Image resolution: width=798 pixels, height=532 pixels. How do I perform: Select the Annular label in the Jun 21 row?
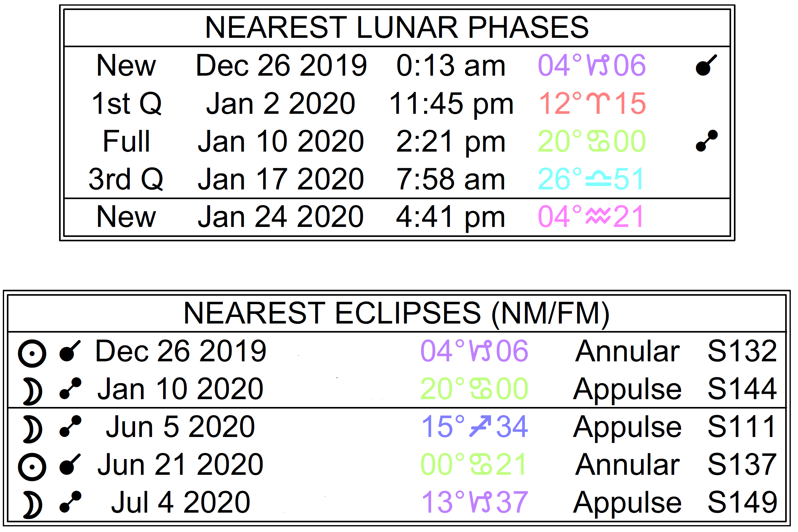627,464
